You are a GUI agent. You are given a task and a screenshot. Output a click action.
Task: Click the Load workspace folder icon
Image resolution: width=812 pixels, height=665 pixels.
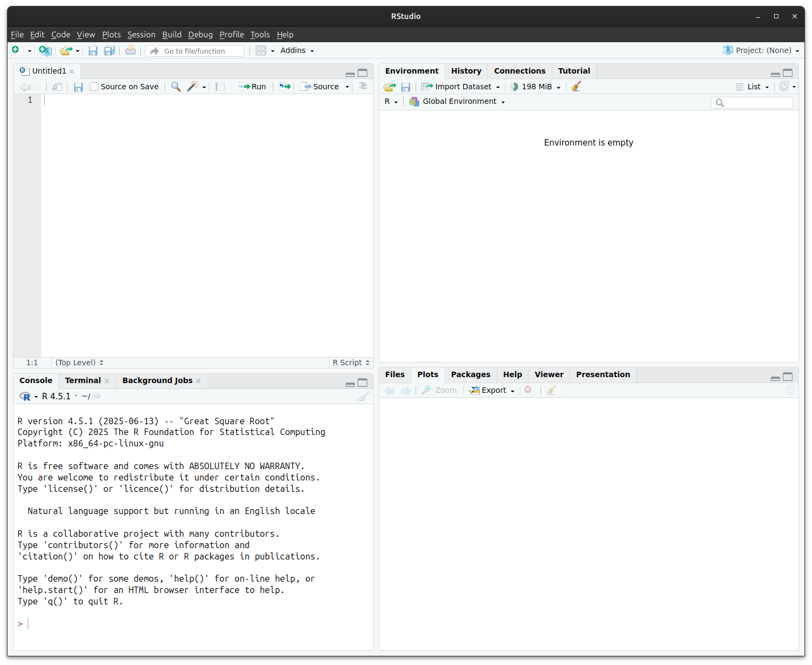pos(390,87)
